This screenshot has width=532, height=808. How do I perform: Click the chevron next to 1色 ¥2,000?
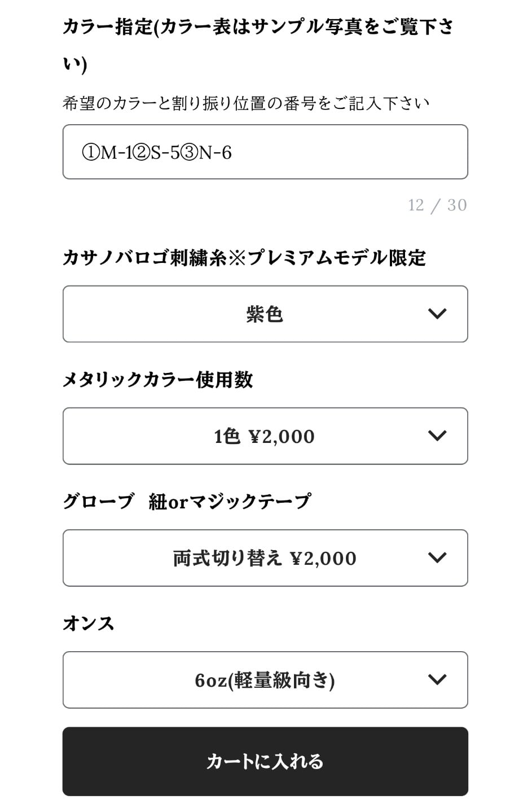tap(437, 436)
